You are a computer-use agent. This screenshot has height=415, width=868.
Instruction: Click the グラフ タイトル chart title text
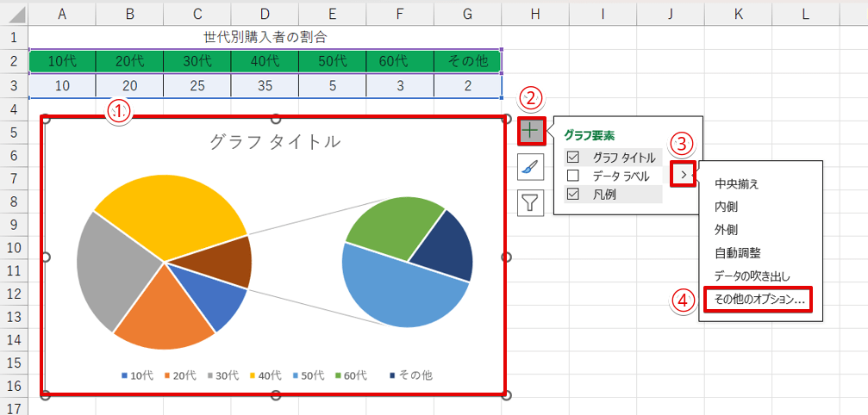275,142
